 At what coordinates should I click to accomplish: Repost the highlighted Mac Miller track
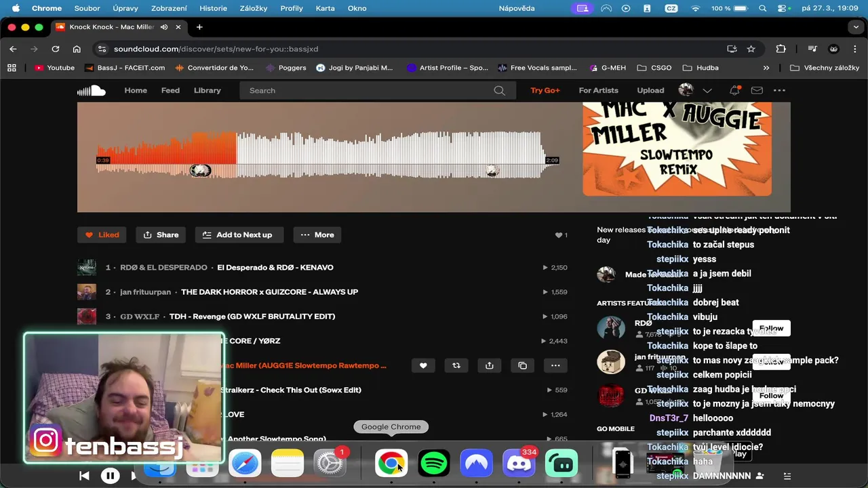point(456,365)
